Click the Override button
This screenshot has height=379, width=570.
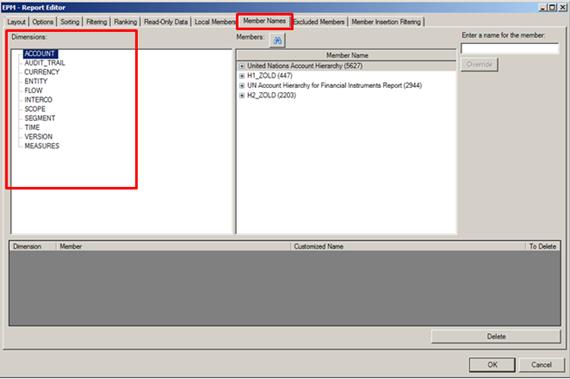(479, 64)
